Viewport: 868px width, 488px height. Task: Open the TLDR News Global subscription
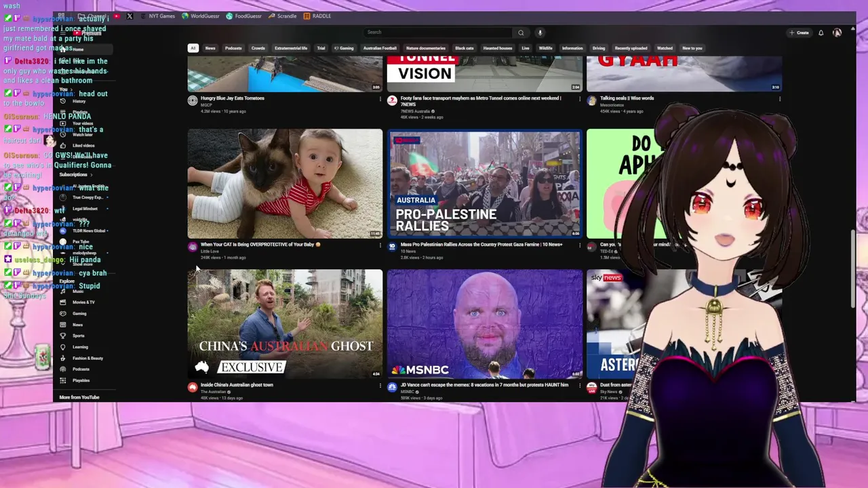pyautogui.click(x=84, y=230)
